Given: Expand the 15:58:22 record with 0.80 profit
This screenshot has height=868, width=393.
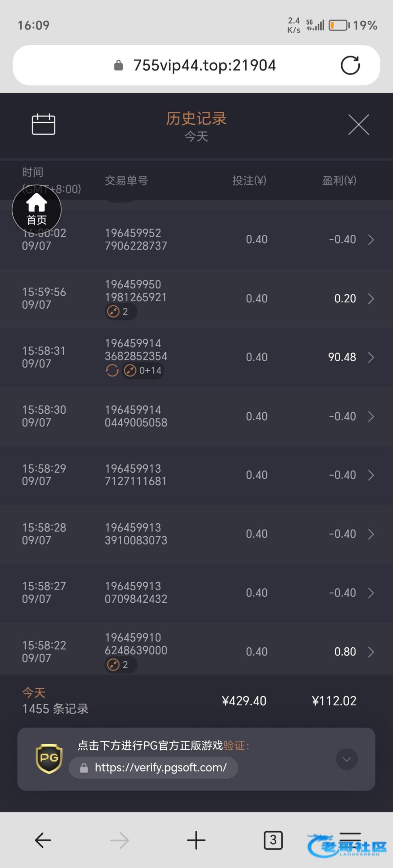Looking at the screenshot, I should click(371, 652).
